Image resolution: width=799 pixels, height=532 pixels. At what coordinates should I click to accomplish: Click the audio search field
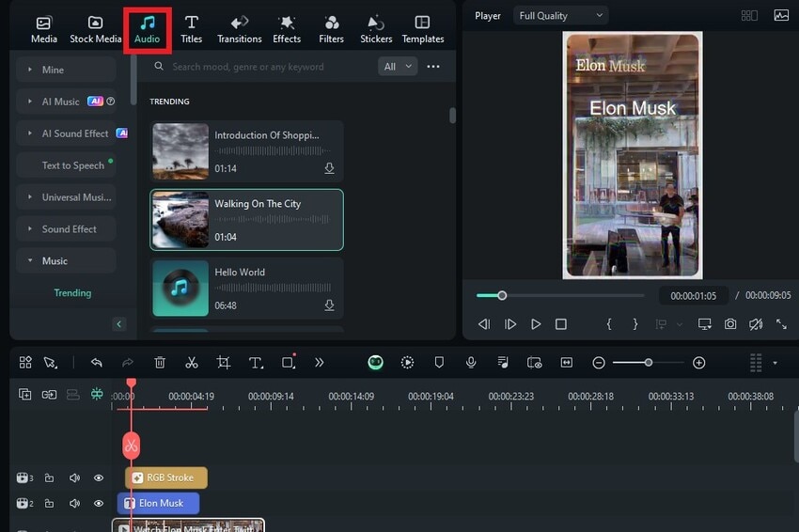click(262, 67)
